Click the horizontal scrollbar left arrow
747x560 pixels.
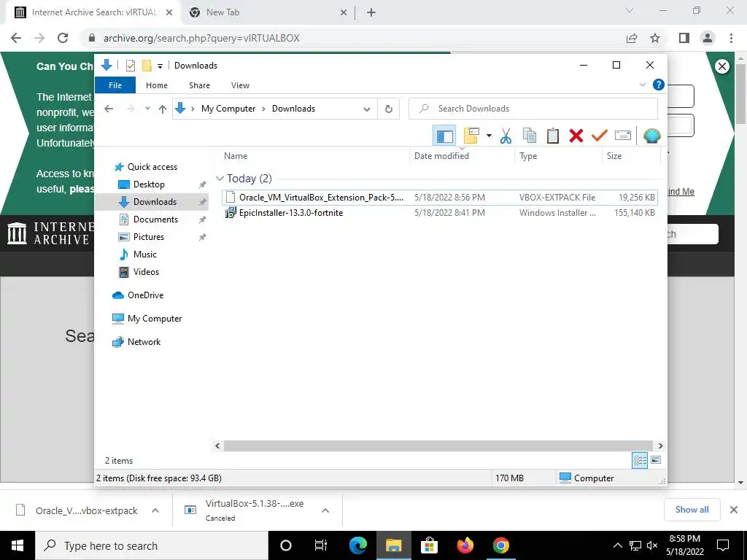tap(217, 446)
